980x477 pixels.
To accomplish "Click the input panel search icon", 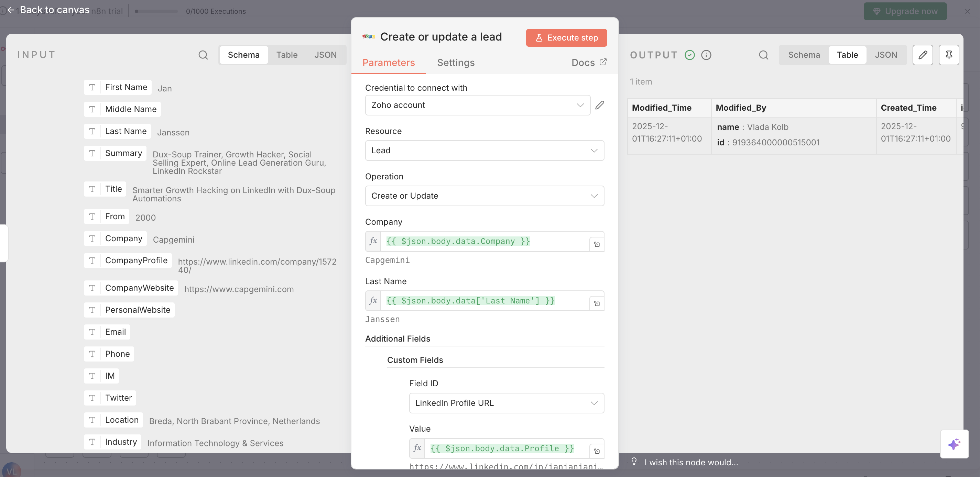I will click(x=203, y=55).
